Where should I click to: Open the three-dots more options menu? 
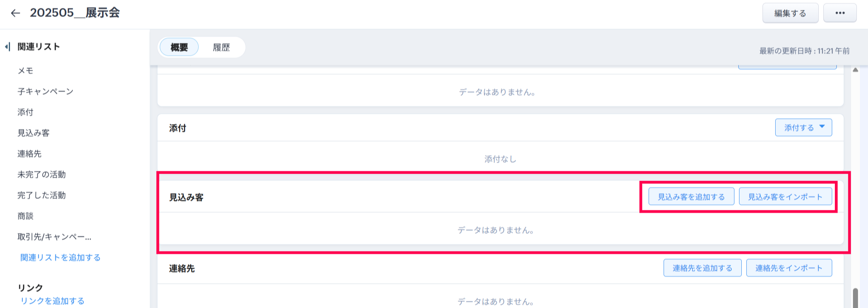pos(840,13)
